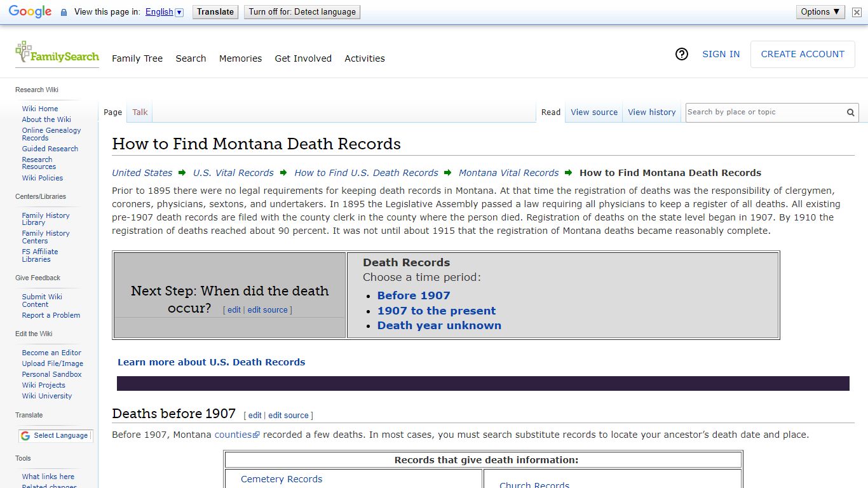Click edit next to Next Step heading

(234, 310)
